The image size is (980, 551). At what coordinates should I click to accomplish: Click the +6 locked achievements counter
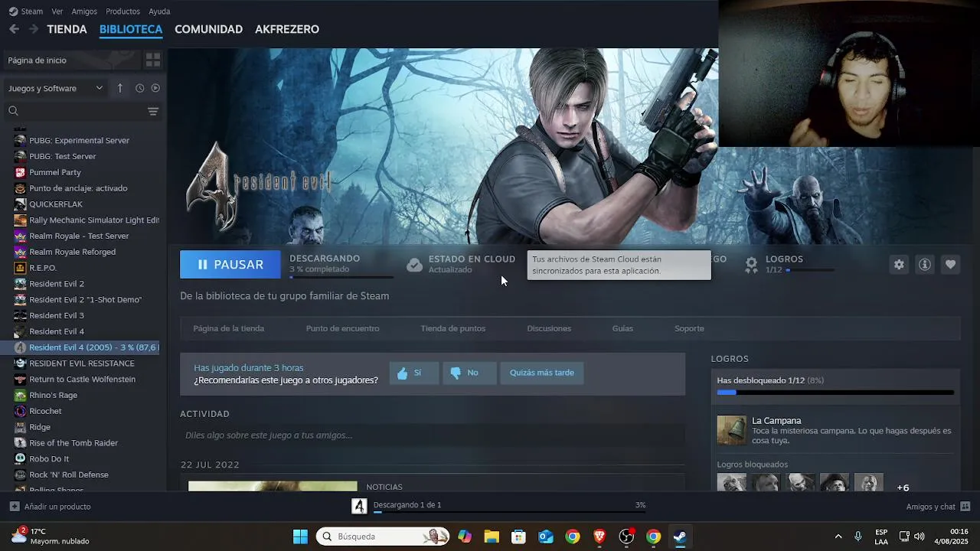(x=903, y=487)
